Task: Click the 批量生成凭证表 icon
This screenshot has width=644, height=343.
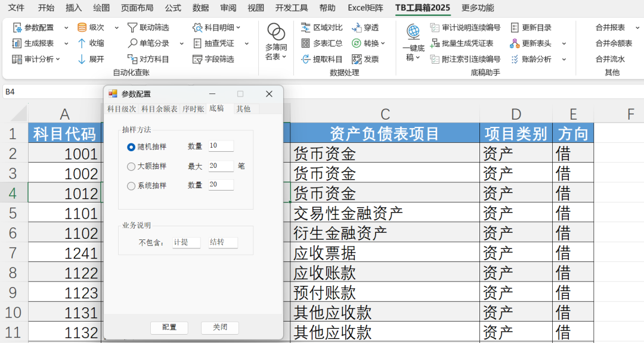Action: click(435, 43)
